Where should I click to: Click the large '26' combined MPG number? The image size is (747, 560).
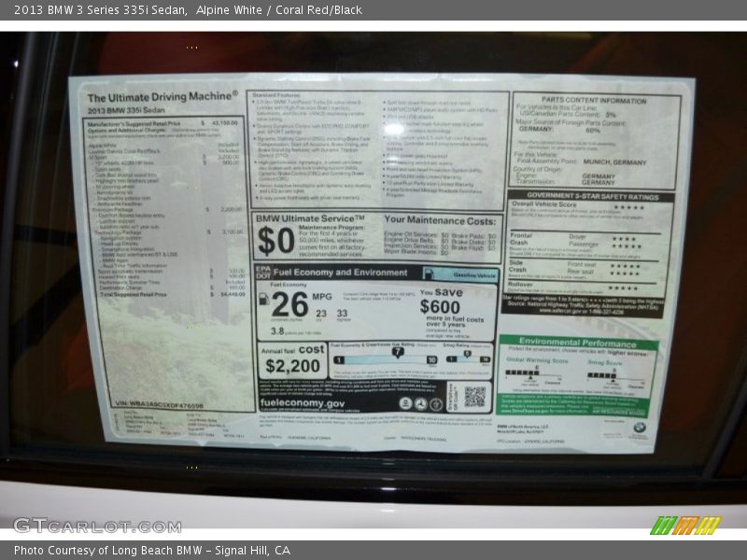(289, 304)
